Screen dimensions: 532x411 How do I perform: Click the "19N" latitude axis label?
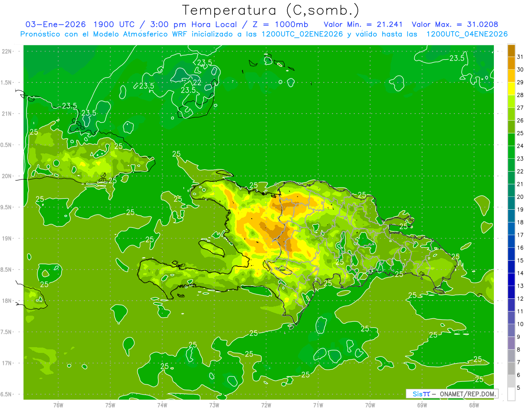(8, 239)
